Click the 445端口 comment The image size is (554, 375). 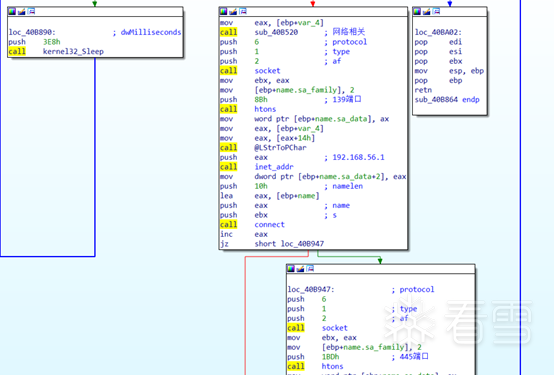(x=414, y=357)
